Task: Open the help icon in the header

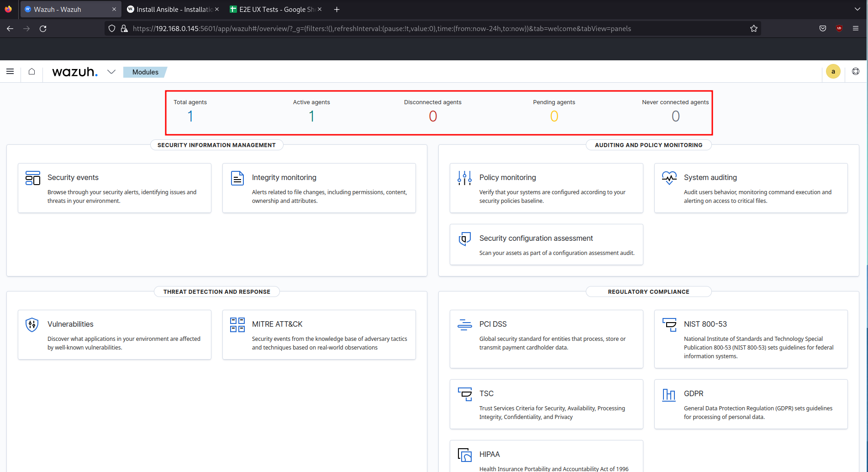Action: click(x=856, y=72)
